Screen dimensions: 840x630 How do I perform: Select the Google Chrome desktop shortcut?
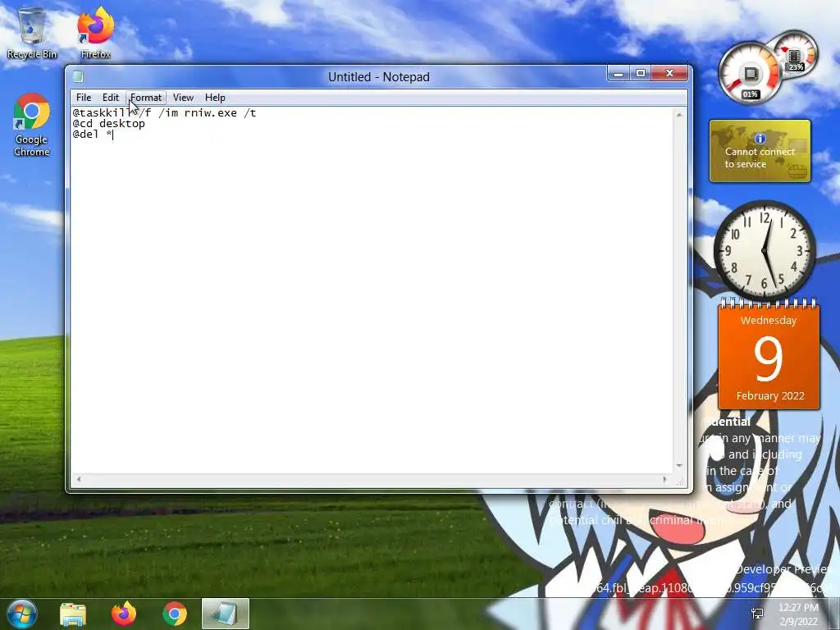point(32,125)
